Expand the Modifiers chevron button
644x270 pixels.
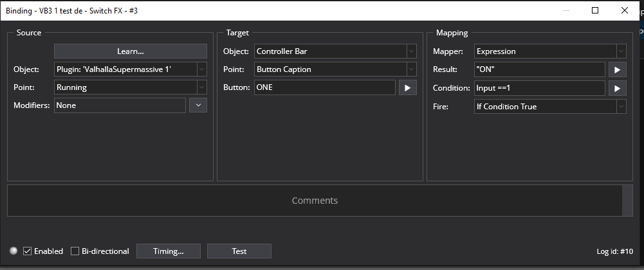click(198, 105)
